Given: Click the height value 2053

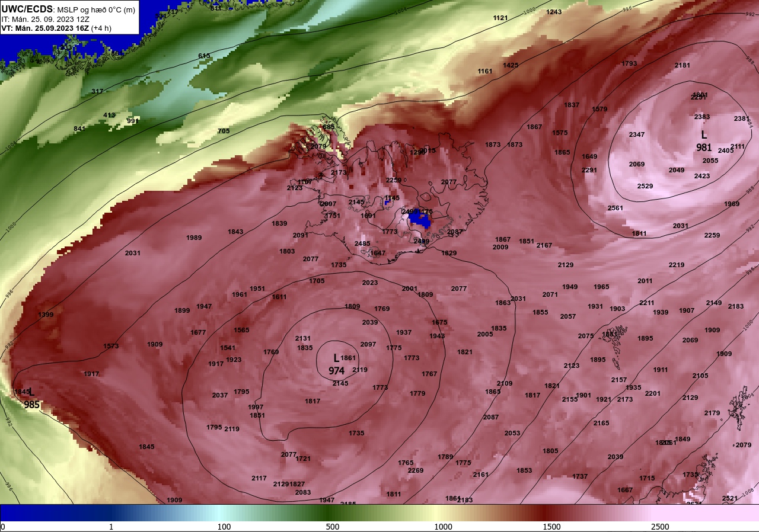Looking at the screenshot, I should click(x=512, y=433).
